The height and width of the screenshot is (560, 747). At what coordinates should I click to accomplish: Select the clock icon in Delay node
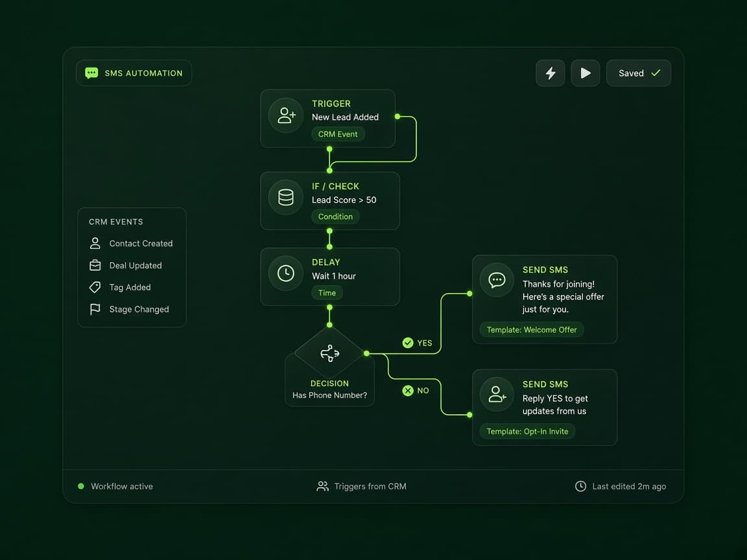[x=286, y=274]
